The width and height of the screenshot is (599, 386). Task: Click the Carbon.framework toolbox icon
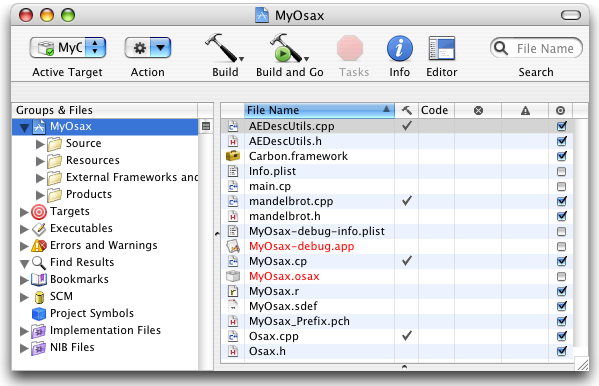[x=233, y=156]
